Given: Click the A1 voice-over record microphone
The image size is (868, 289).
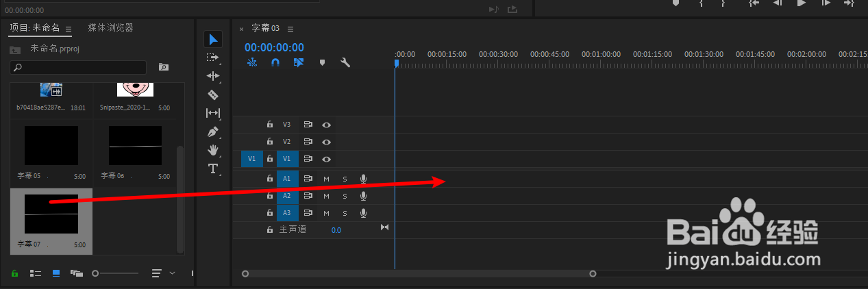Looking at the screenshot, I should pyautogui.click(x=363, y=179).
